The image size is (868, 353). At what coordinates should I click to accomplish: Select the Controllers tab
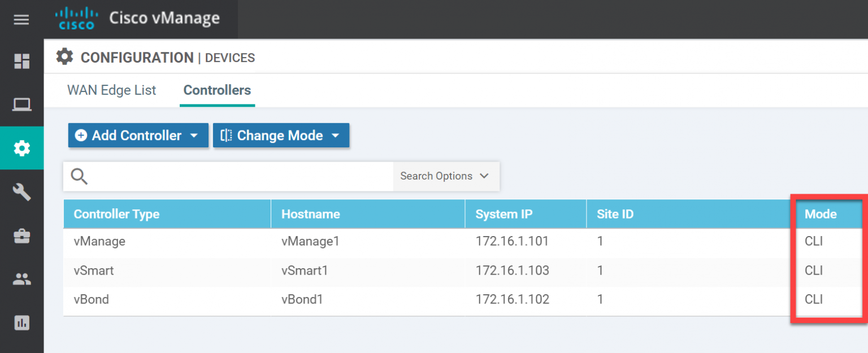(x=217, y=90)
